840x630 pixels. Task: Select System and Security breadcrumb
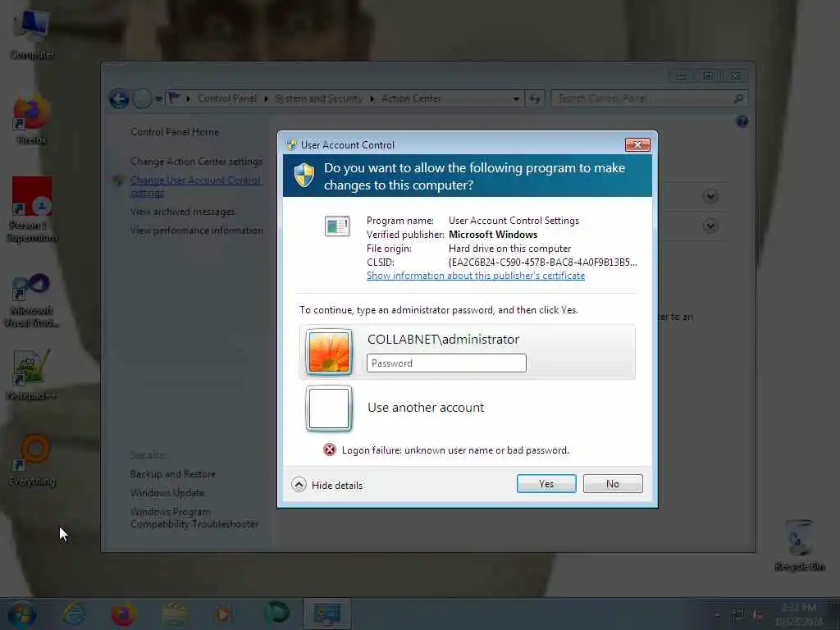click(318, 98)
